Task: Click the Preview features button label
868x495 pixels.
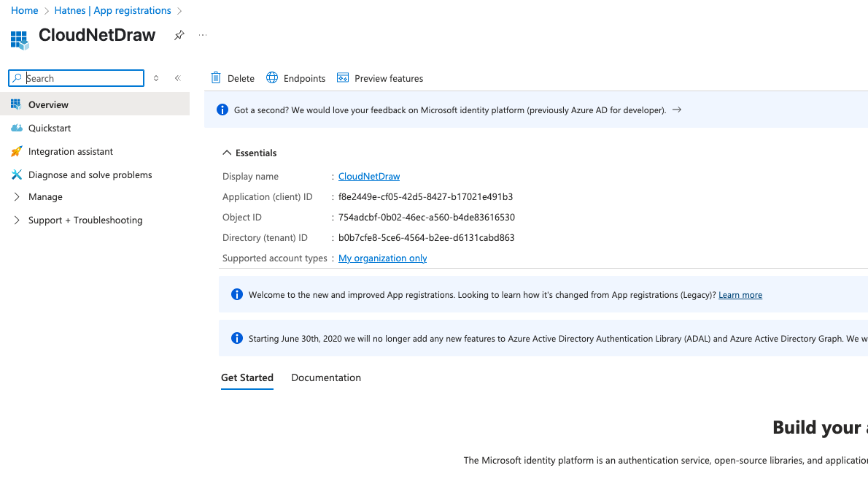Action: [389, 79]
